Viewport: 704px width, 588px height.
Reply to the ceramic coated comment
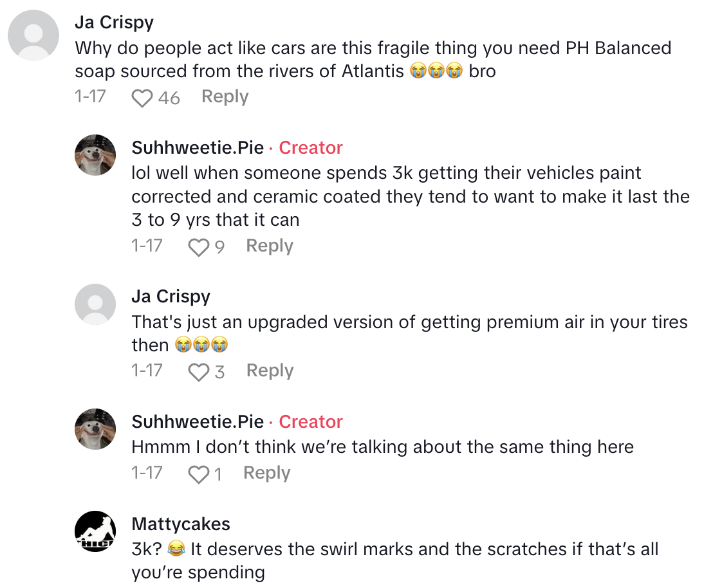click(x=270, y=246)
